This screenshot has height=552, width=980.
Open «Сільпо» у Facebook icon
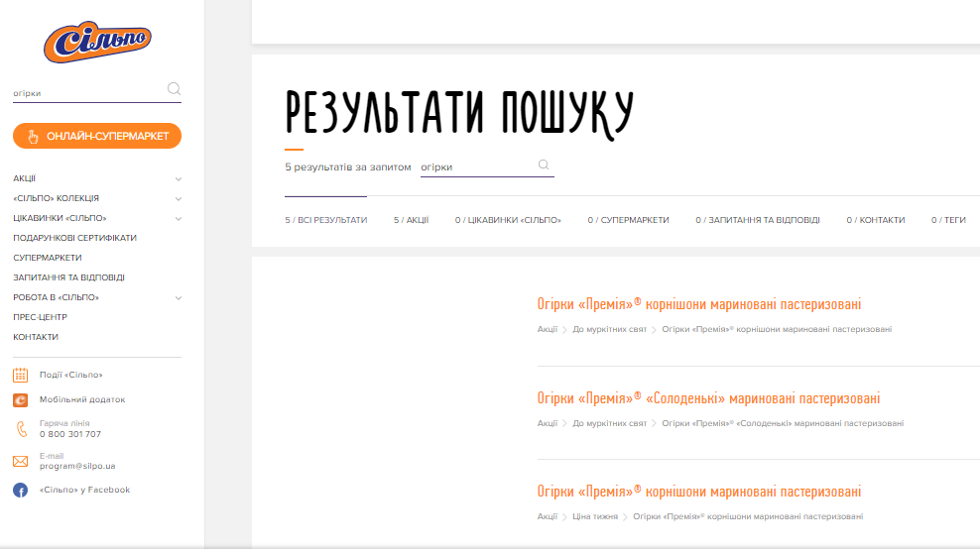coord(20,490)
